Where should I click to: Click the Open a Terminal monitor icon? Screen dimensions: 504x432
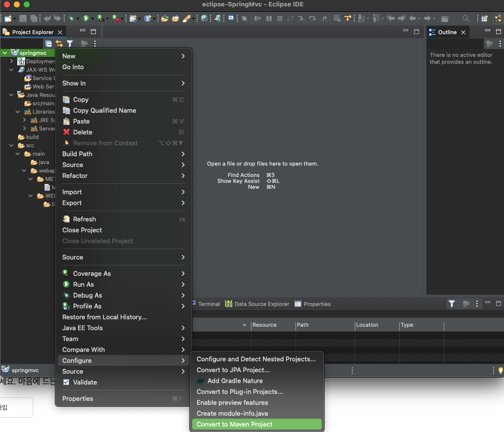pyautogui.click(x=231, y=18)
